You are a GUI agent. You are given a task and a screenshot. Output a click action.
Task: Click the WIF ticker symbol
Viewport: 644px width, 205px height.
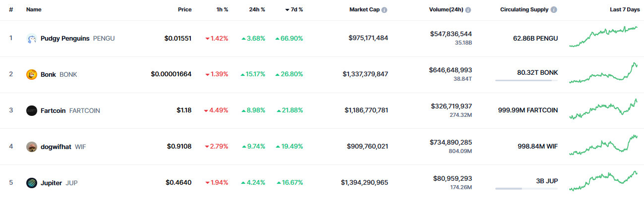click(80, 147)
